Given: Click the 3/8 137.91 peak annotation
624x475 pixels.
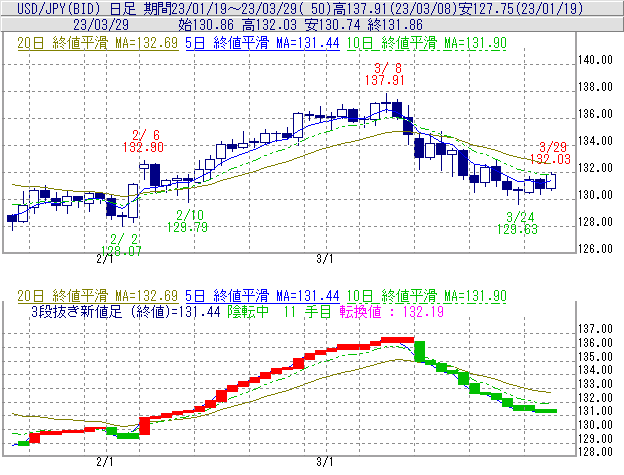Looking at the screenshot, I should click(385, 74).
